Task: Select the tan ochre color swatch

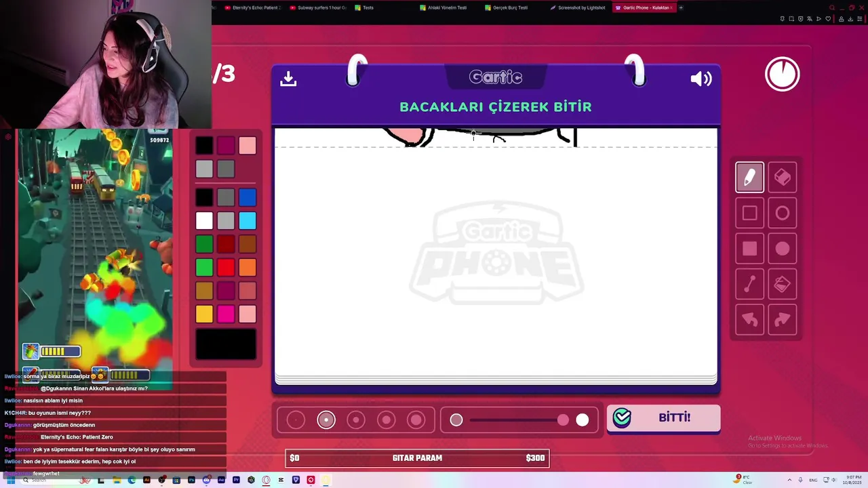Action: click(x=204, y=291)
